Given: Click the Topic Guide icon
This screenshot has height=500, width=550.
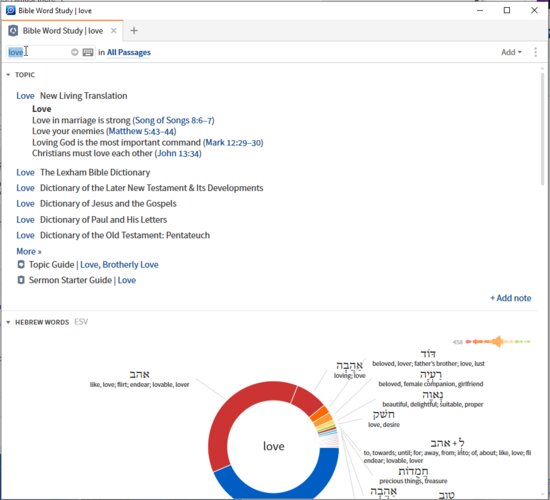Looking at the screenshot, I should coord(21,264).
